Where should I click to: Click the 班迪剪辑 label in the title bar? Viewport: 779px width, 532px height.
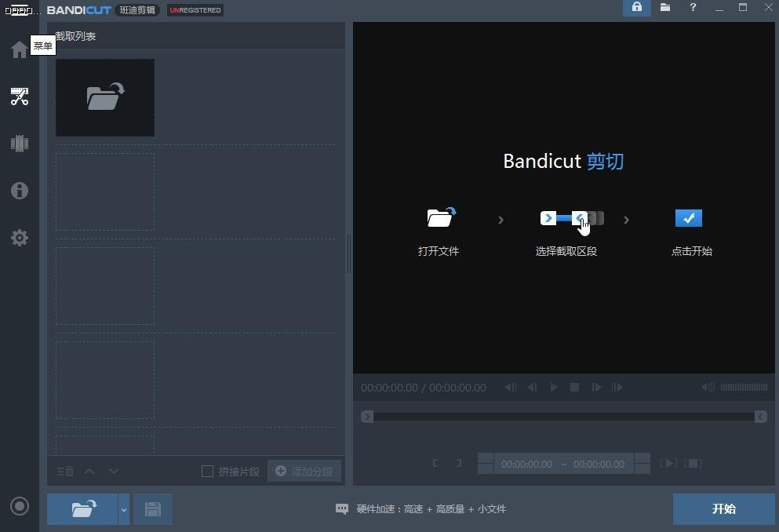[137, 10]
